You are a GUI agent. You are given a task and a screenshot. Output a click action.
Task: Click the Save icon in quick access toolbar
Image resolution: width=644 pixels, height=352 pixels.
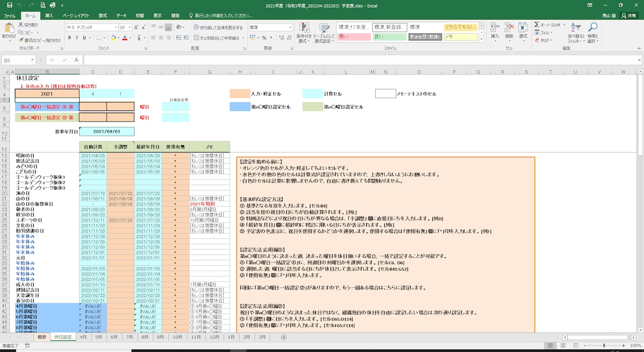[x=9, y=5]
